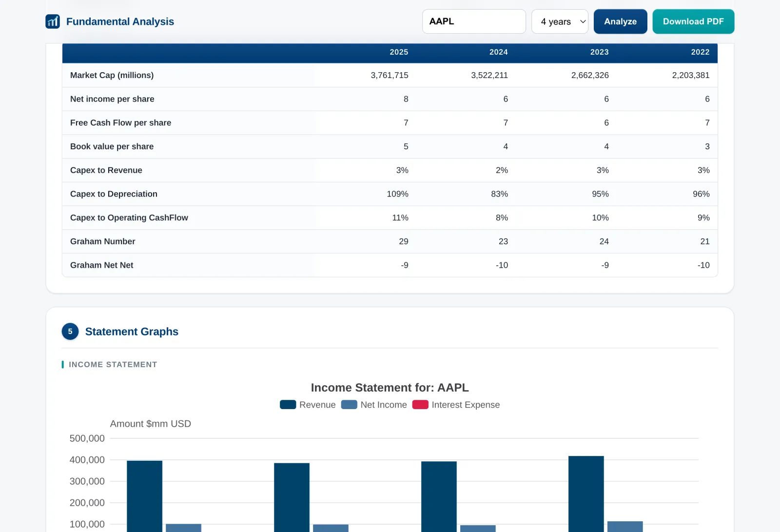Select the Graham Number value 21
The height and width of the screenshot is (532, 780).
click(705, 241)
